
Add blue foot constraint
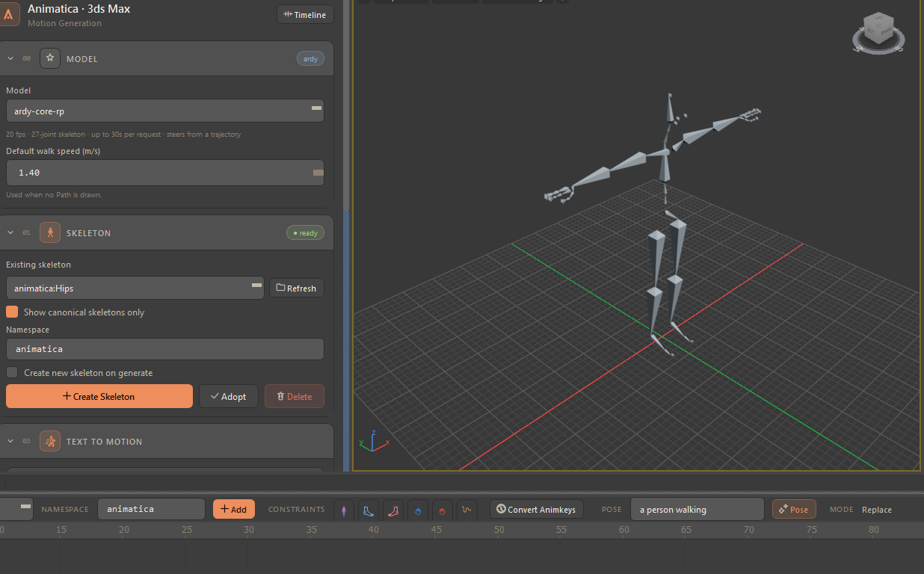coord(368,510)
